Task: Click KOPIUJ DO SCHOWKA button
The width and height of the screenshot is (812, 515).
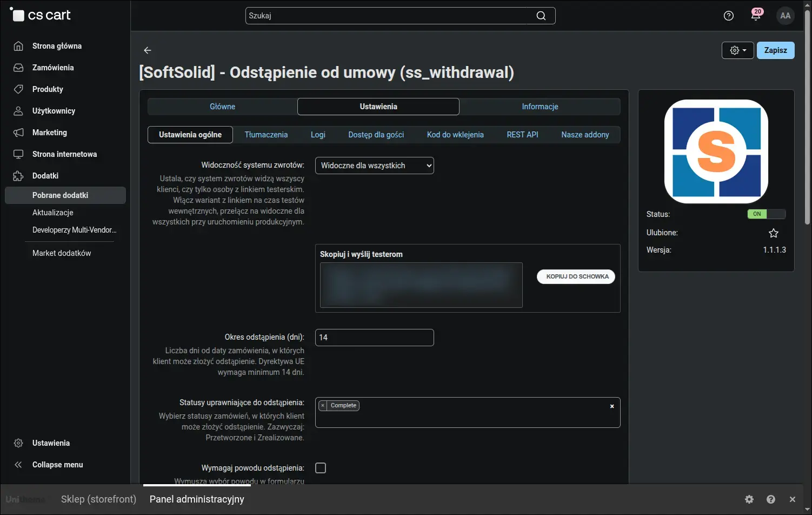Action: pyautogui.click(x=576, y=276)
